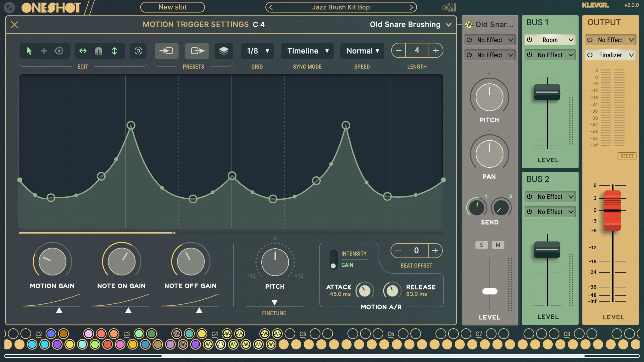This screenshot has height=362, width=644.
Task: Click the red output level fader
Action: [612, 210]
